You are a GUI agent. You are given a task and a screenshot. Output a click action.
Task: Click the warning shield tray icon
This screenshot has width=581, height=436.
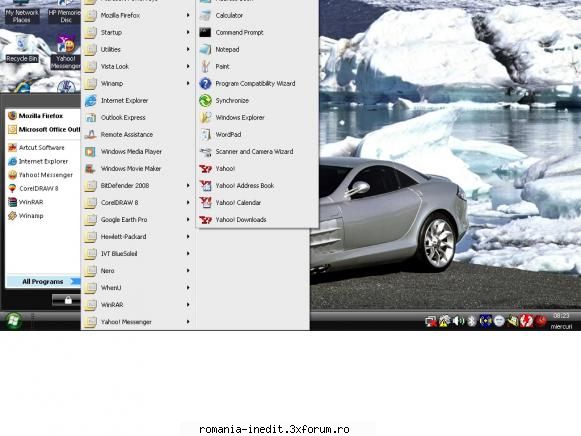pyautogui.click(x=444, y=321)
